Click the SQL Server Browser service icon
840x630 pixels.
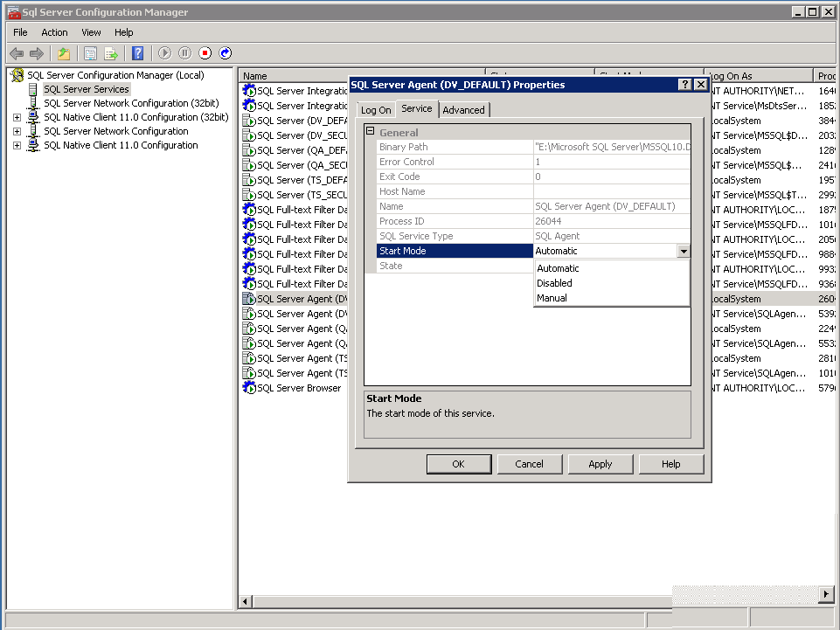pos(249,387)
